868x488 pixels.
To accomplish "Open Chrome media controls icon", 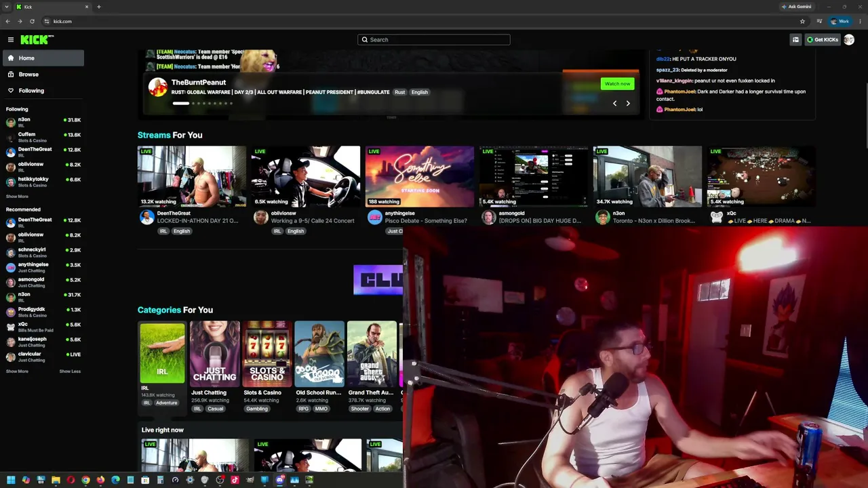I will click(x=819, y=21).
